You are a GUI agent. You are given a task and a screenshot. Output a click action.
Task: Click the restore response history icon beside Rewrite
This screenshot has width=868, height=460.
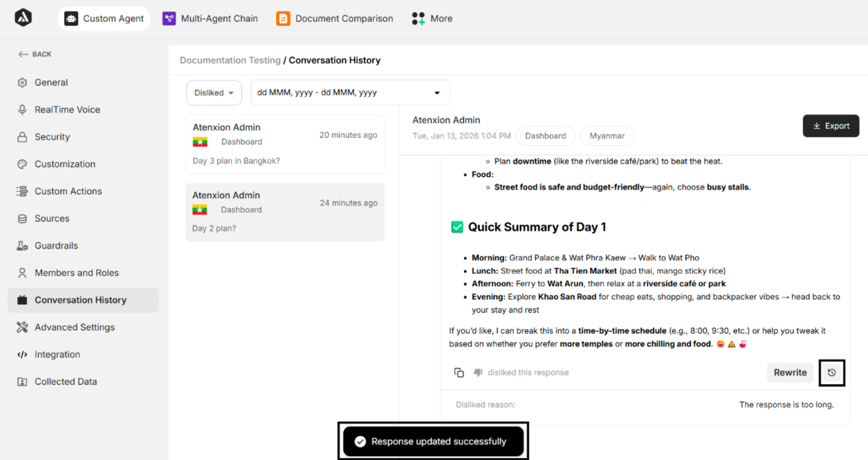pyautogui.click(x=832, y=372)
